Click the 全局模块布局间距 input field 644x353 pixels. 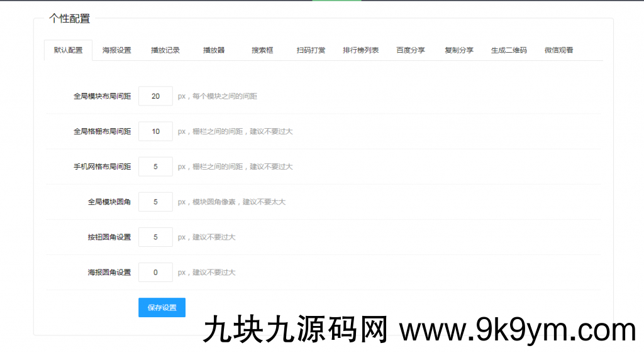coord(155,96)
